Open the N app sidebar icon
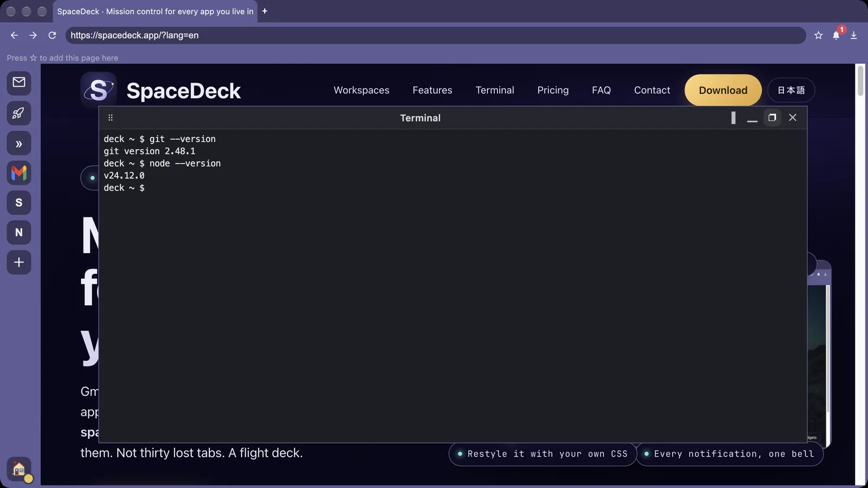This screenshot has width=868, height=488. pos(19,233)
